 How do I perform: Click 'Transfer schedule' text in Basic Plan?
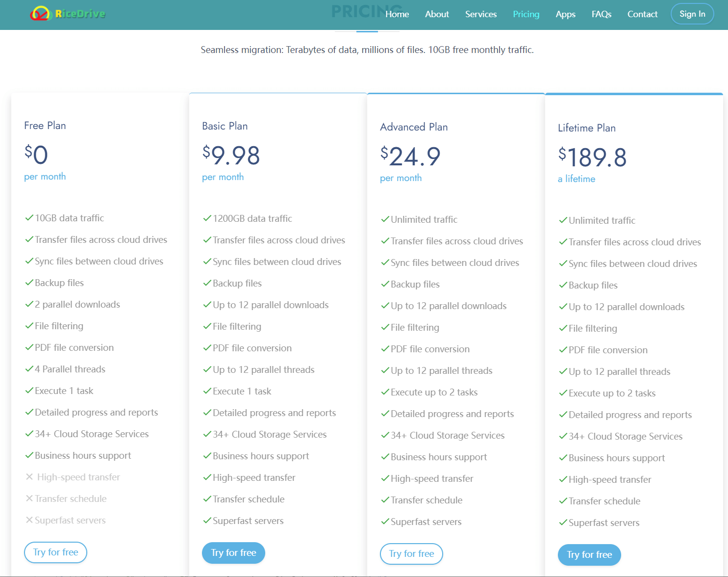(x=249, y=499)
